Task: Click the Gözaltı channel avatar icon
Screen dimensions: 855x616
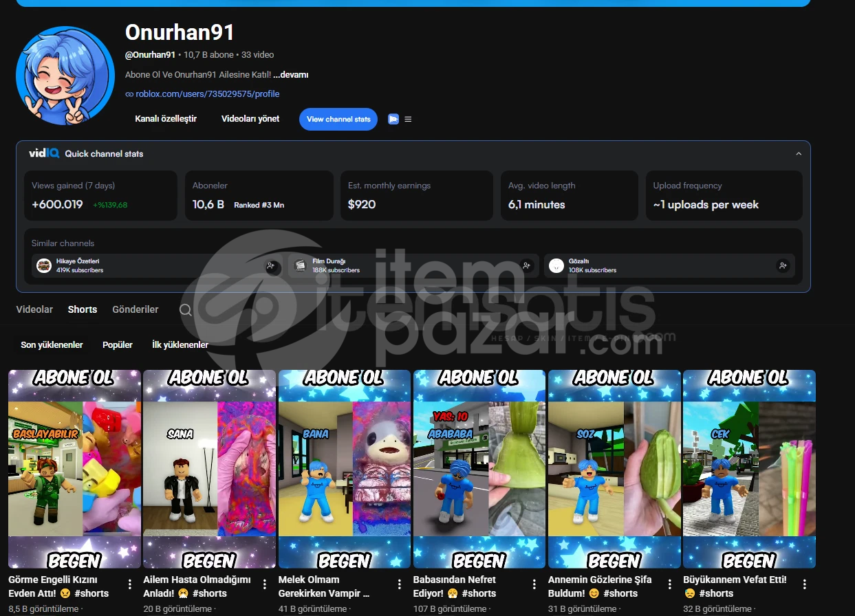Action: [556, 265]
